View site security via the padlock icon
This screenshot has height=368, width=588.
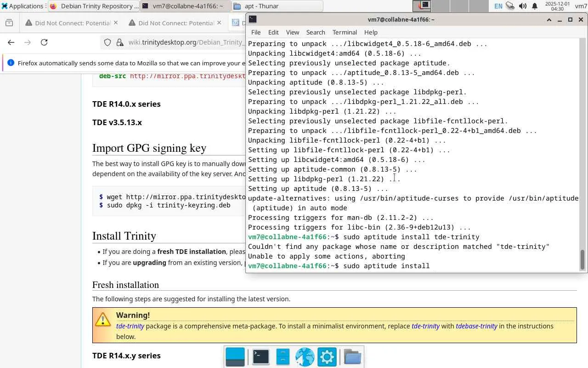(120, 42)
